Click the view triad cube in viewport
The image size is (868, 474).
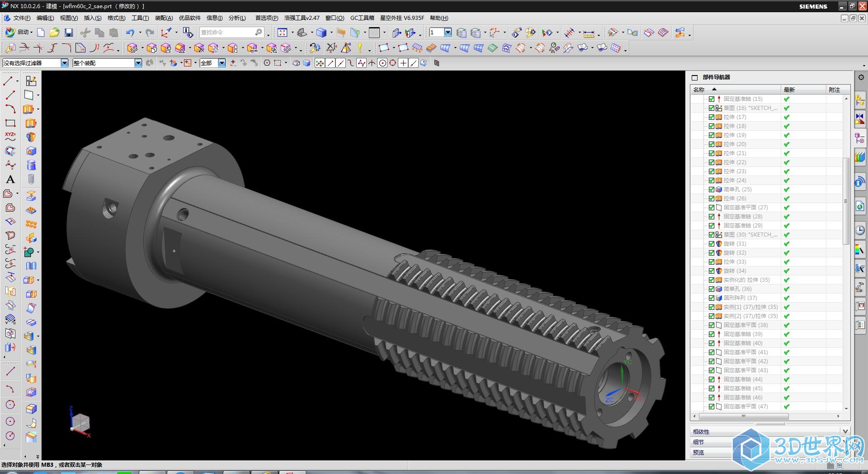[81, 423]
